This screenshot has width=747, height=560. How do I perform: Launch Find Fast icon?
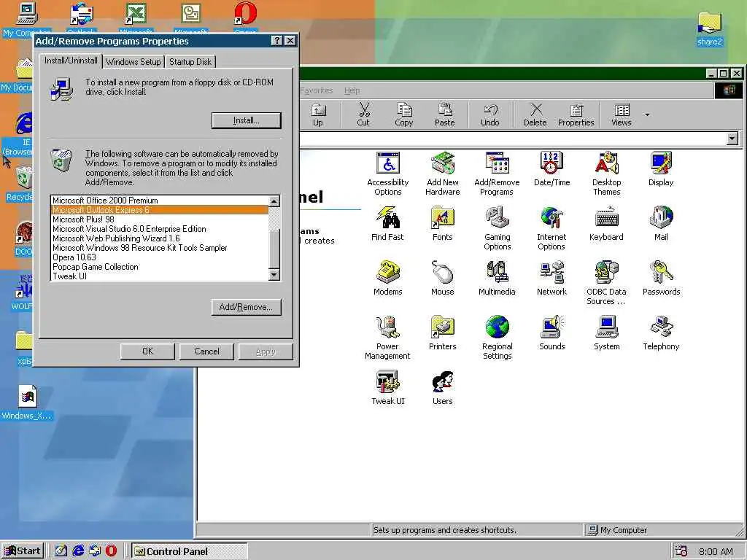387,224
